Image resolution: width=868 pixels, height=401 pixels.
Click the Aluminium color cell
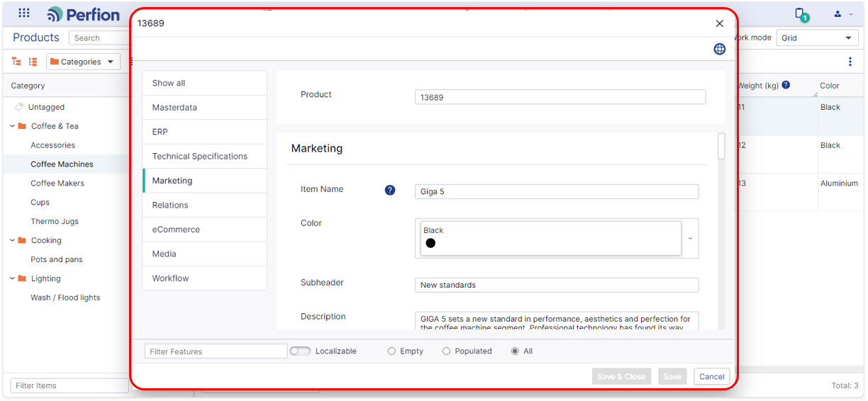[x=839, y=183]
